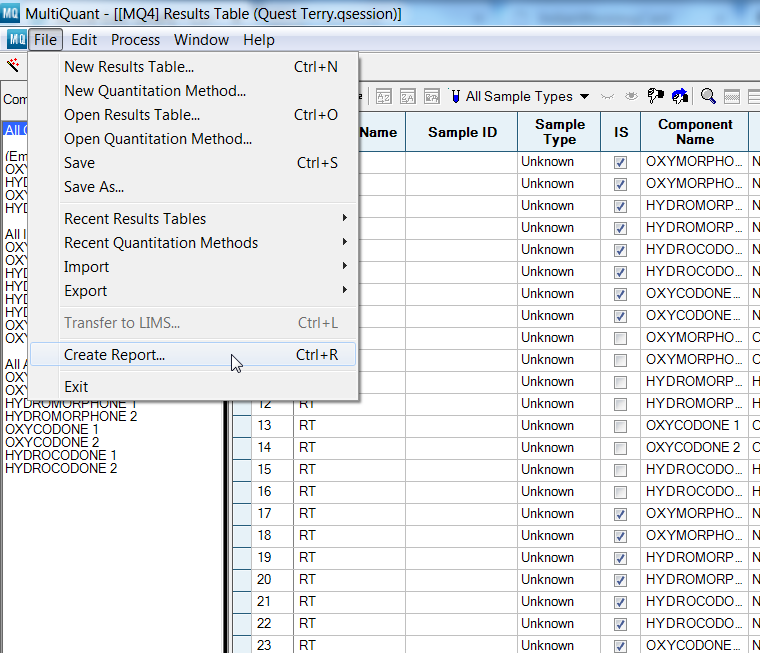Click the Sample ID column header
The image size is (760, 653).
click(x=462, y=132)
